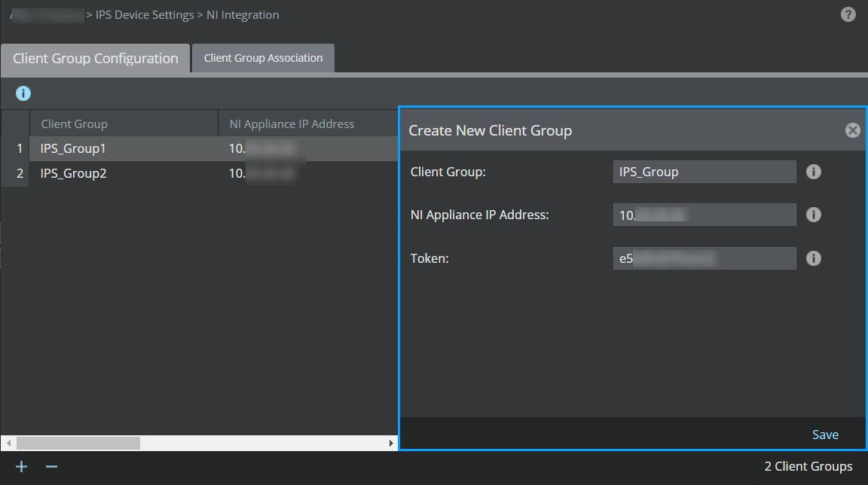Close the Create New Client Group panel
This screenshot has height=485, width=868.
[852, 130]
